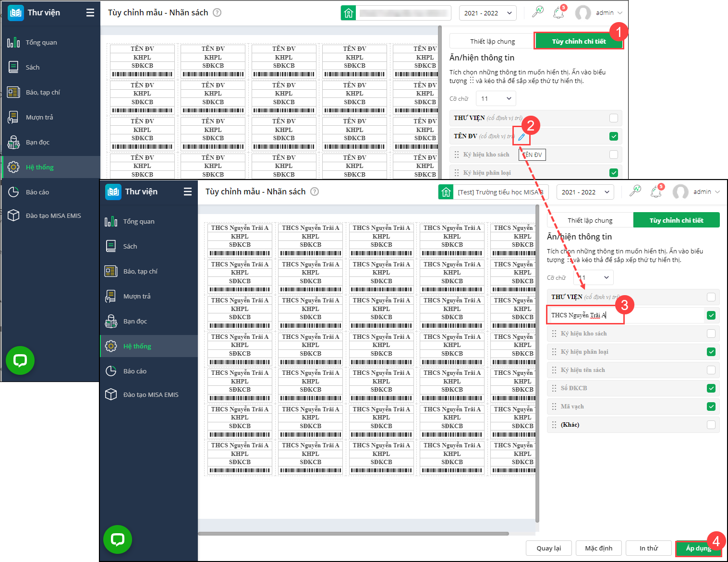Screen dimensions: 728x562
Task: Open the 2021 - 2022 year dropdown, front window
Action: 585,192
